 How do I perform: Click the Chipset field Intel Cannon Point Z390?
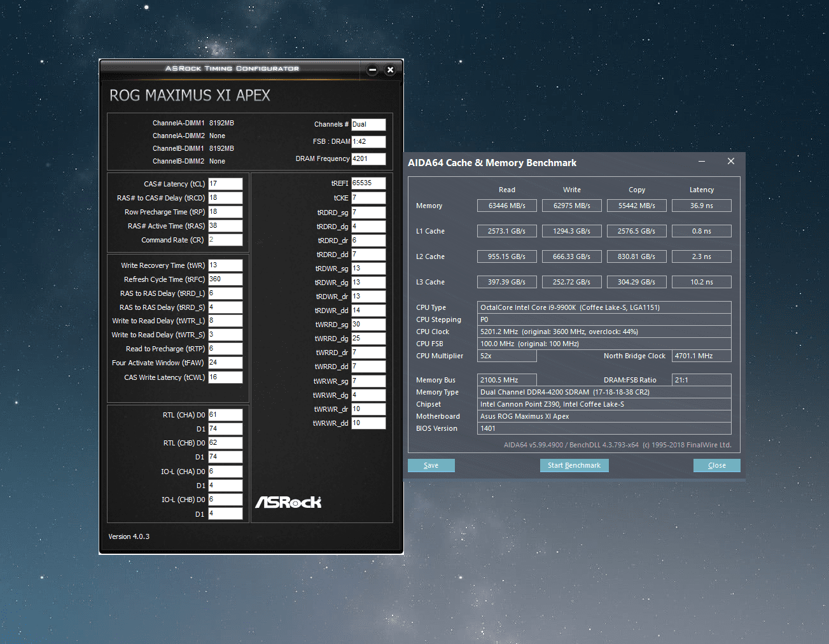(604, 404)
